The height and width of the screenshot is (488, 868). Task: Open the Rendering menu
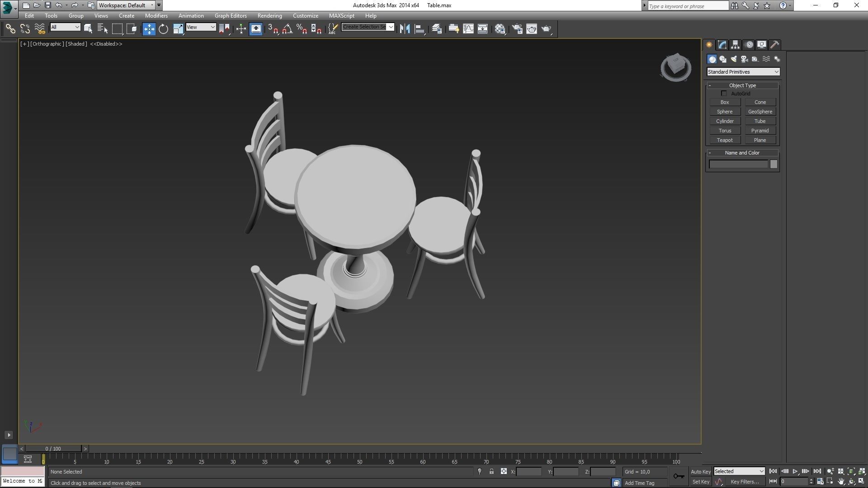click(x=269, y=15)
